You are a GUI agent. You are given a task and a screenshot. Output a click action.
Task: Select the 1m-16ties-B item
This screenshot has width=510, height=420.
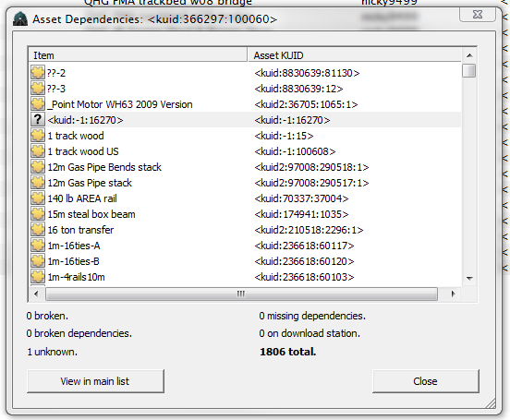tap(73, 261)
